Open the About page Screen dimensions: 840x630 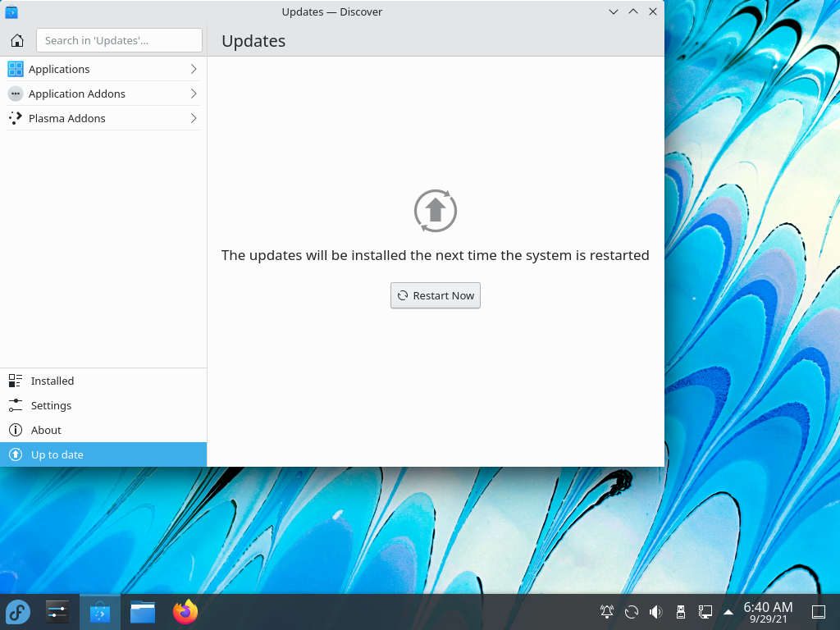click(103, 430)
